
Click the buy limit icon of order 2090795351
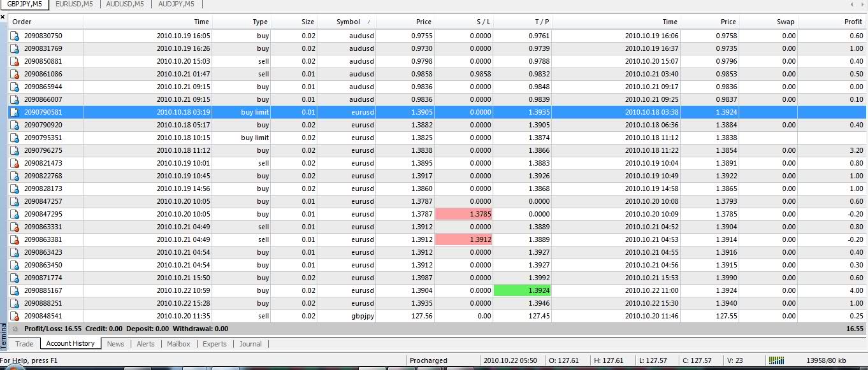pyautogui.click(x=15, y=138)
